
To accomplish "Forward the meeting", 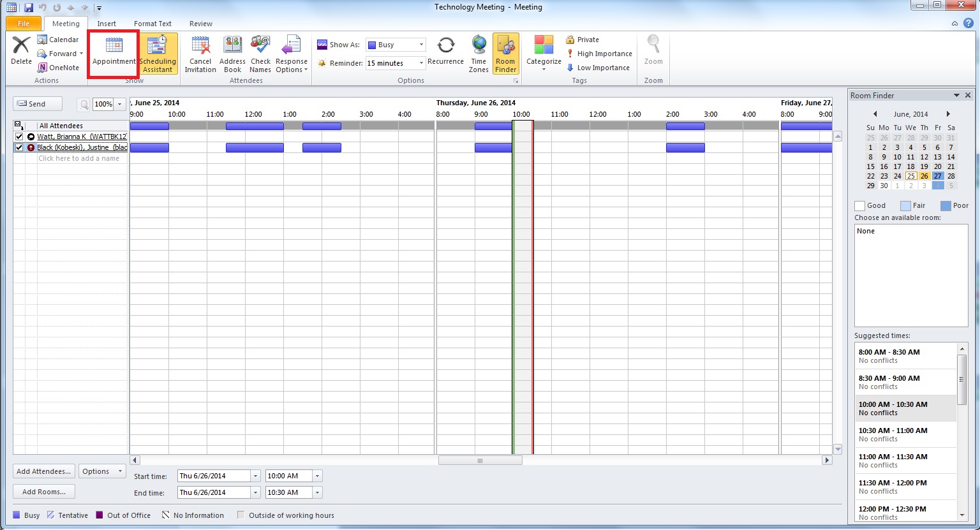I will (60, 54).
